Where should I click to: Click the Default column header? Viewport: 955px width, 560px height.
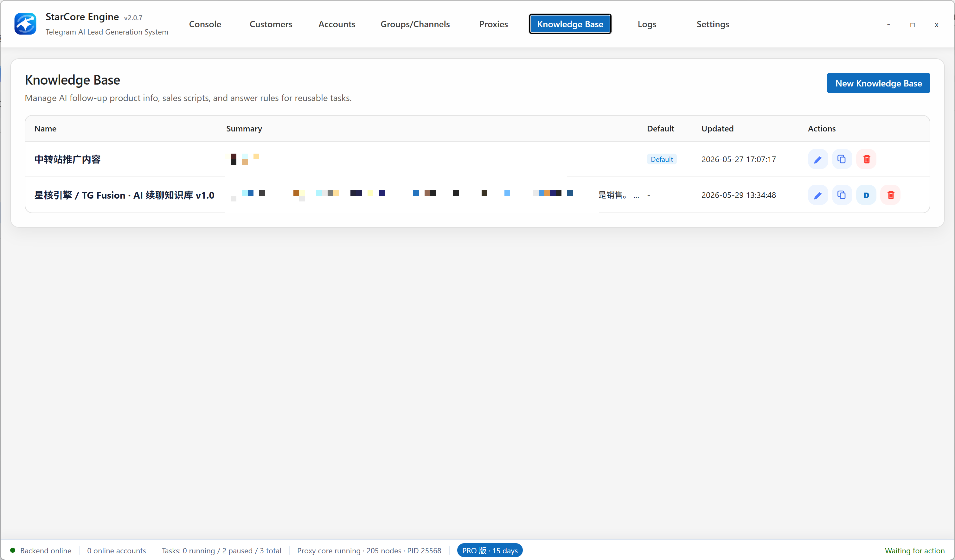pyautogui.click(x=661, y=129)
